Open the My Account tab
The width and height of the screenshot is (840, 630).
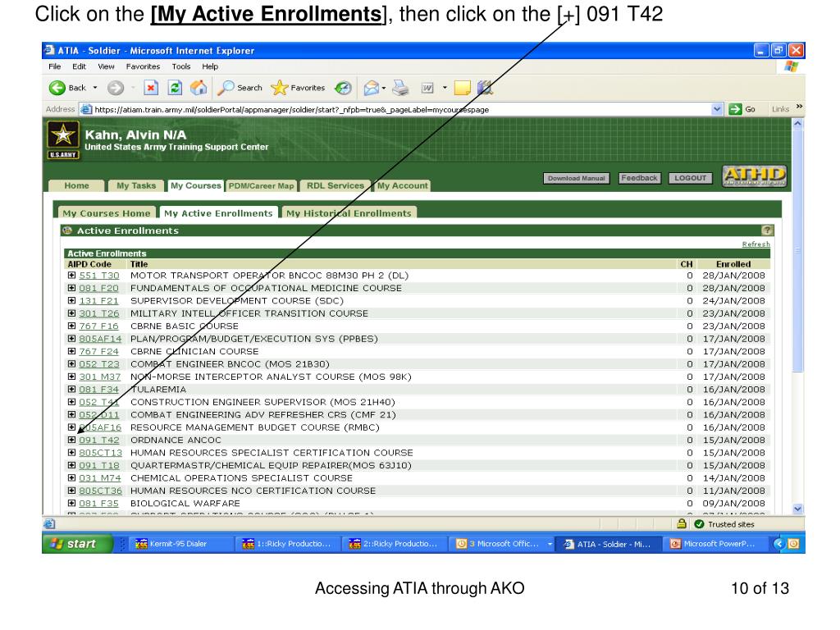click(402, 185)
